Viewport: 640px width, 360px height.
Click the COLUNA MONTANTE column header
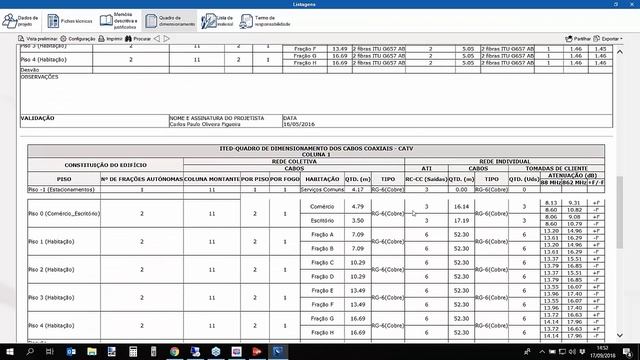pos(212,179)
